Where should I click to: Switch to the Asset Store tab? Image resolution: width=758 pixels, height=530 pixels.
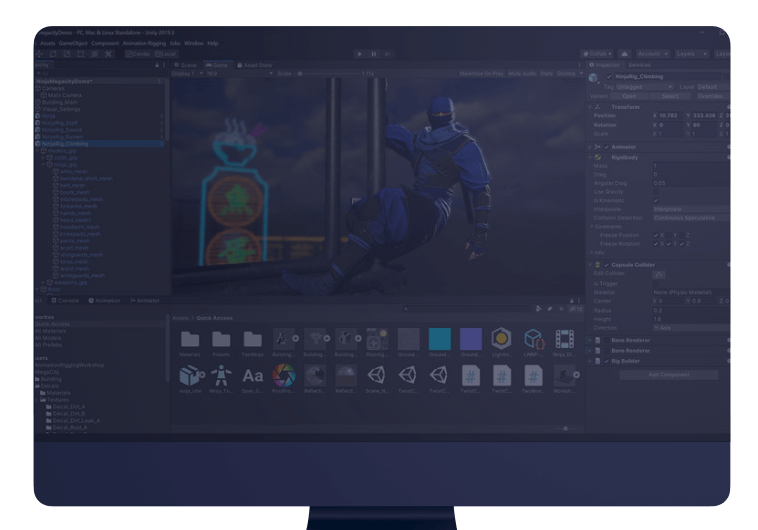pyautogui.click(x=254, y=65)
